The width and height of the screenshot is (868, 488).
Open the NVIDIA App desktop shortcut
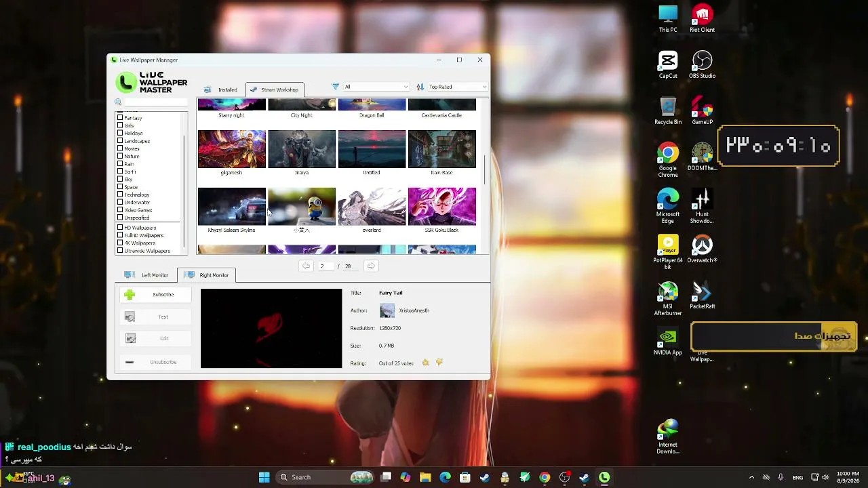click(668, 341)
